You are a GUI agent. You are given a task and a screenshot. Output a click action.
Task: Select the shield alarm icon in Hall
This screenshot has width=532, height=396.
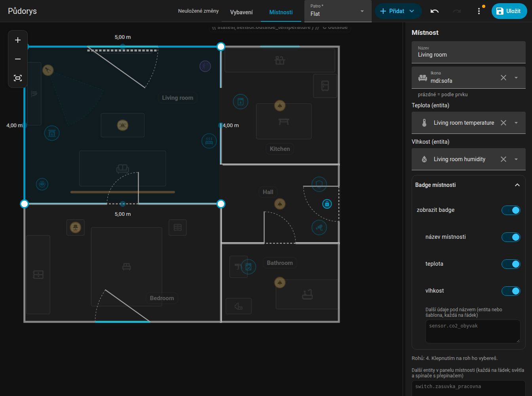pyautogui.click(x=319, y=184)
